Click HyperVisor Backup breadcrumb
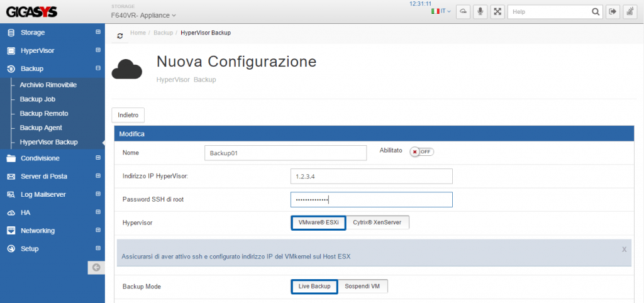The image size is (644, 303). pyautogui.click(x=206, y=33)
